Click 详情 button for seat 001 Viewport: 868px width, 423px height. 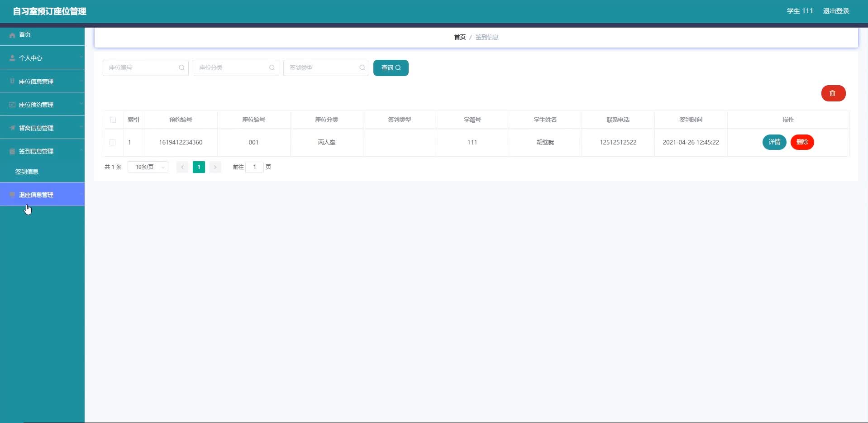[774, 142]
